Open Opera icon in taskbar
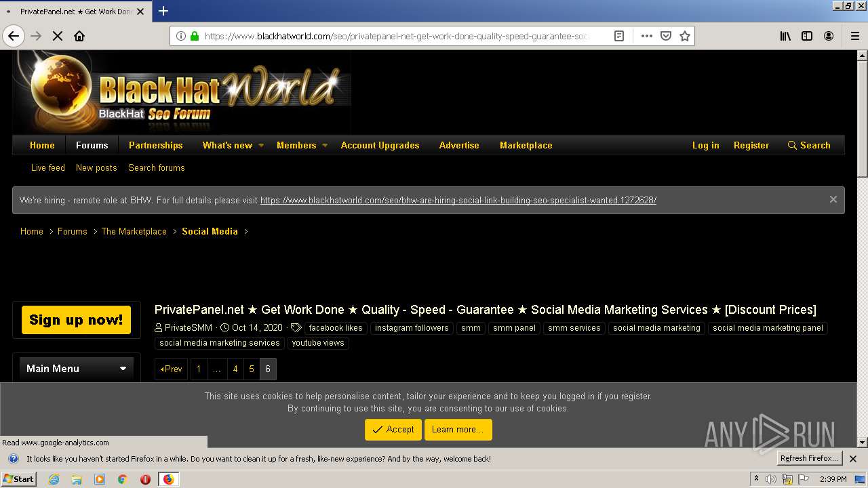Screen dimensions: 868x488 pyautogui.click(x=145, y=479)
